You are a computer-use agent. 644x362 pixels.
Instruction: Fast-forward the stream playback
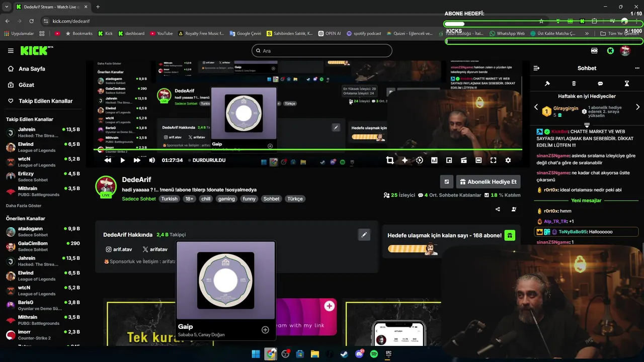137,160
